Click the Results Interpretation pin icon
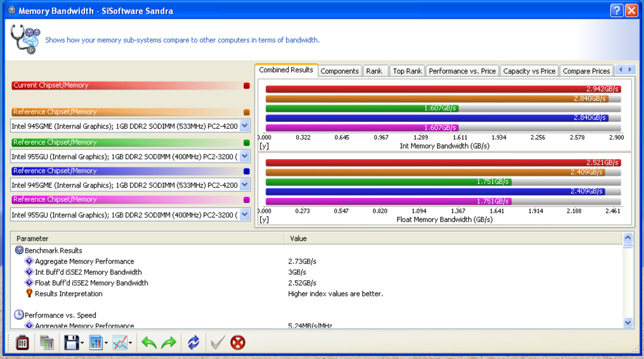This screenshot has height=359, width=644. (29, 293)
